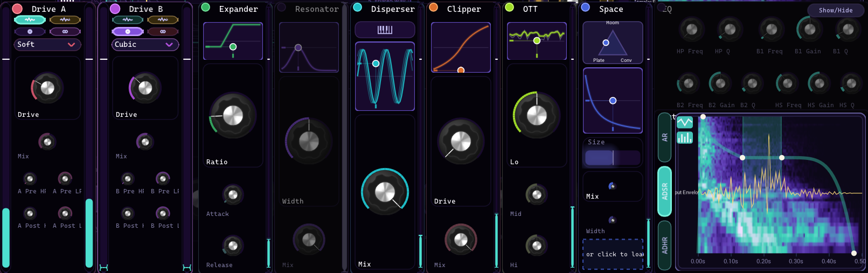Click the Clipper curve orange node

pyautogui.click(x=461, y=70)
